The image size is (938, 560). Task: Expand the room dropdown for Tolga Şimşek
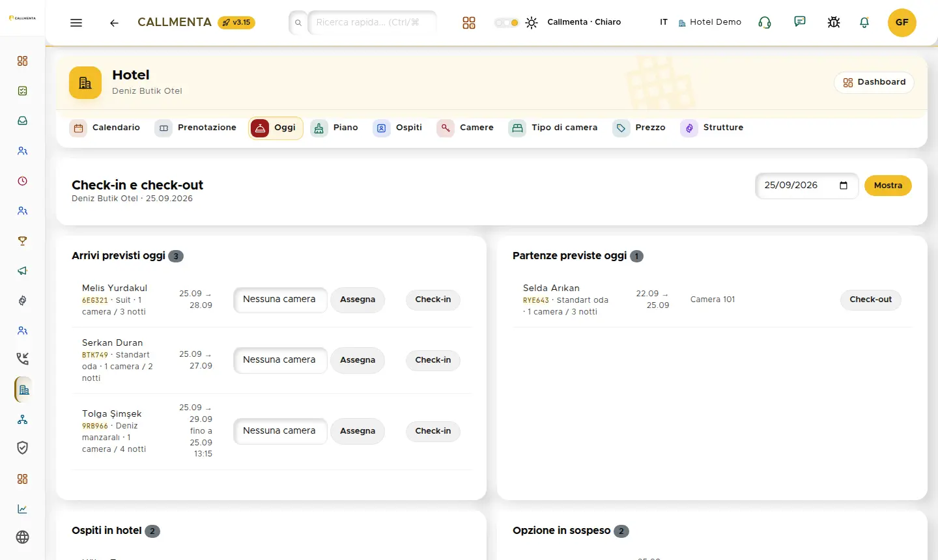click(x=280, y=431)
